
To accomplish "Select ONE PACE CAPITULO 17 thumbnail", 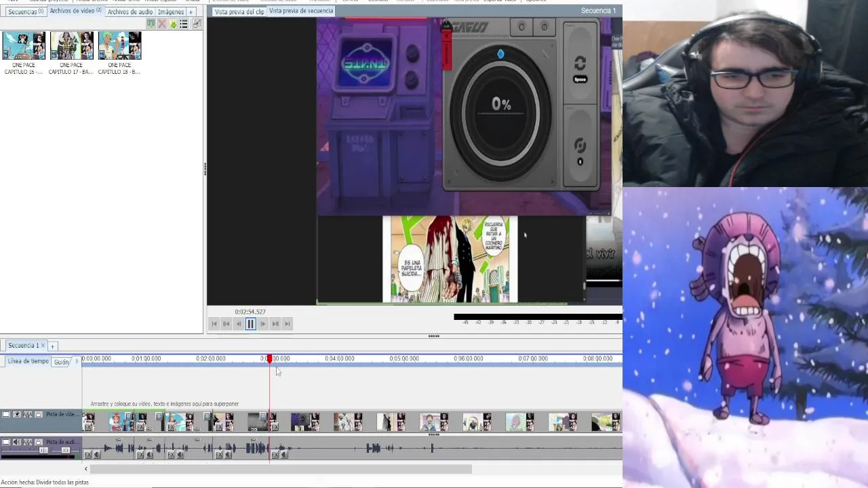I will tap(71, 46).
